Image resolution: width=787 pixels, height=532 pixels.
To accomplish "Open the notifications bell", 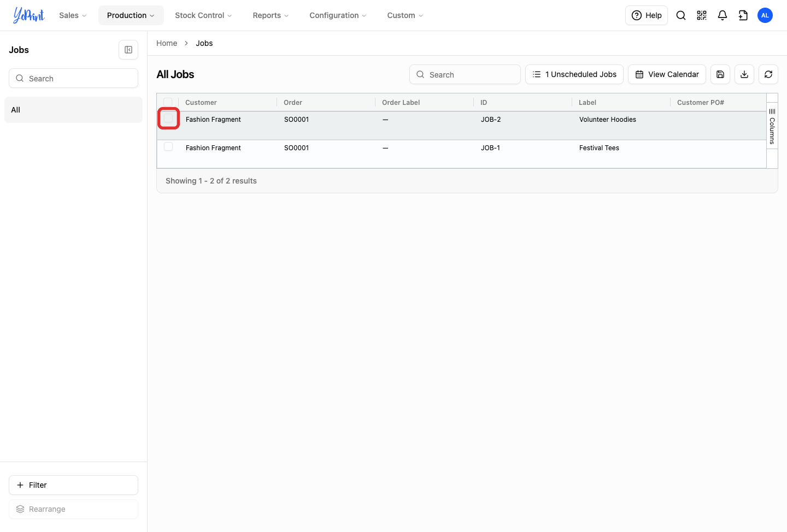I will [x=723, y=15].
